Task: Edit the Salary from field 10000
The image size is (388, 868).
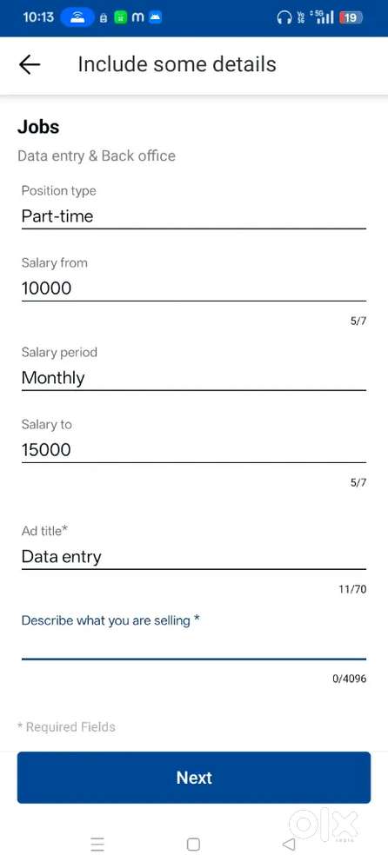Action: 193,288
